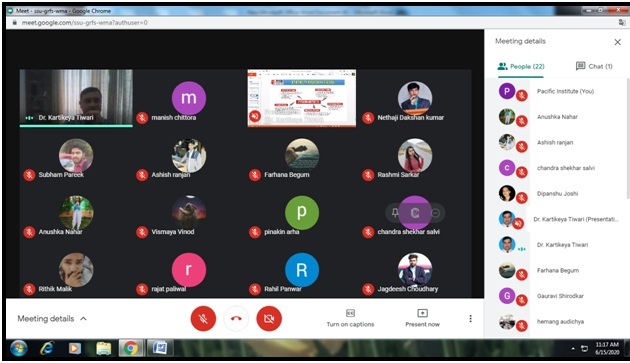
Task: Open the Word document taskbar icon
Action: coord(160,348)
